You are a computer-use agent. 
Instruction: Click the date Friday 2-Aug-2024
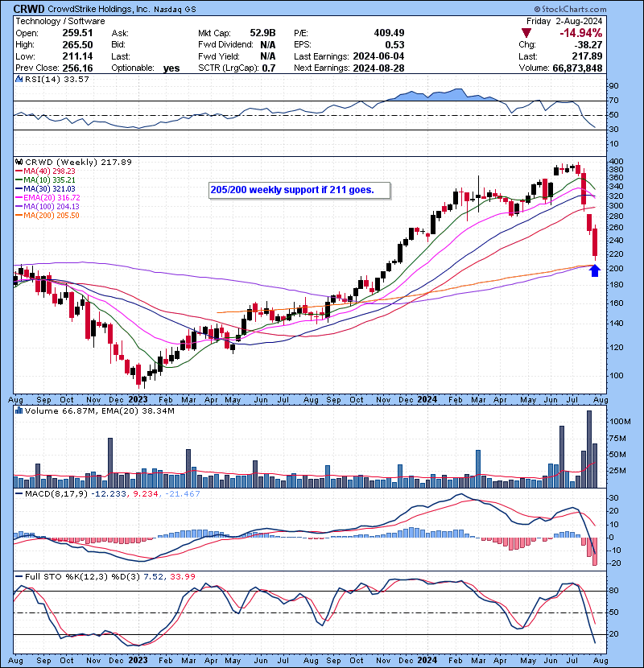[x=564, y=21]
